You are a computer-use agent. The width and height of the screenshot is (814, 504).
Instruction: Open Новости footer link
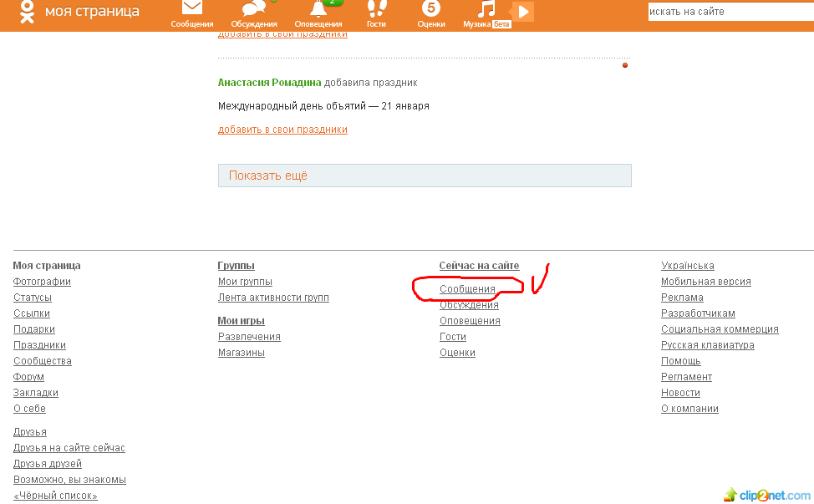point(680,393)
